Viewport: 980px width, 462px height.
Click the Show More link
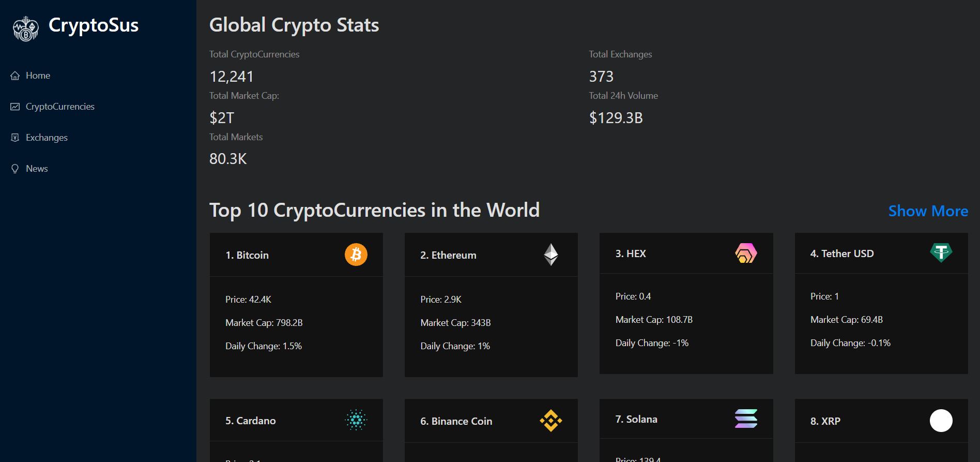928,211
